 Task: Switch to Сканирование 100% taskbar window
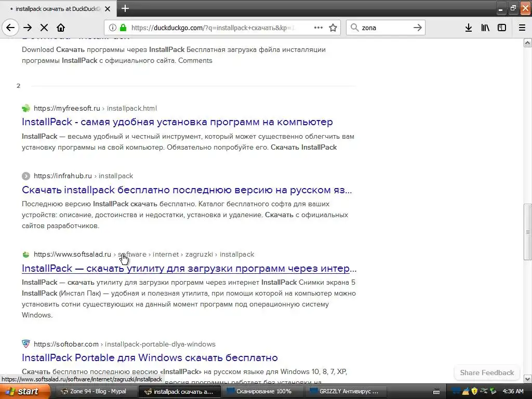pos(263,392)
